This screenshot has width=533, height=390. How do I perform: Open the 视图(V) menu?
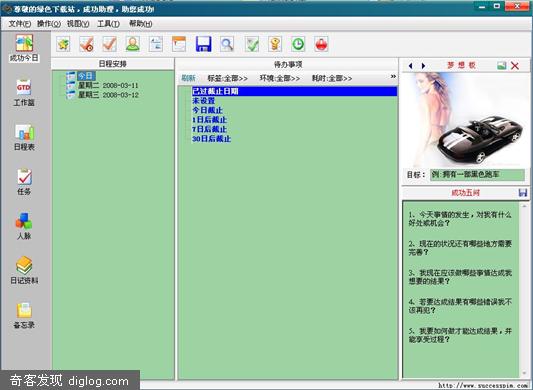(78, 23)
